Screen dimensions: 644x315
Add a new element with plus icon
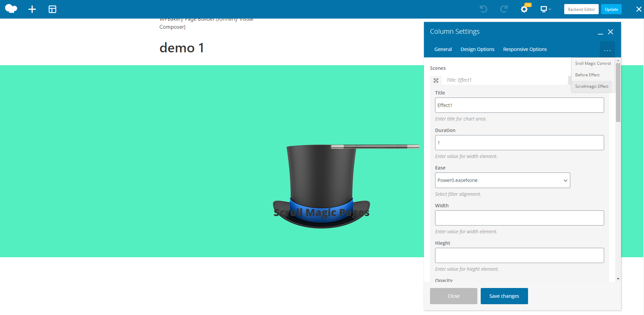(x=32, y=9)
